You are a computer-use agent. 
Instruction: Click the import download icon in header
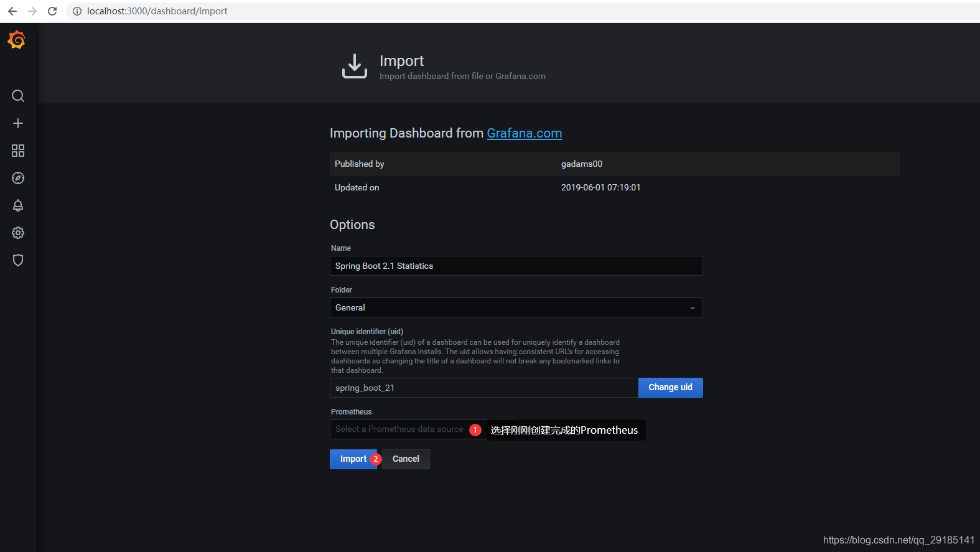point(355,66)
